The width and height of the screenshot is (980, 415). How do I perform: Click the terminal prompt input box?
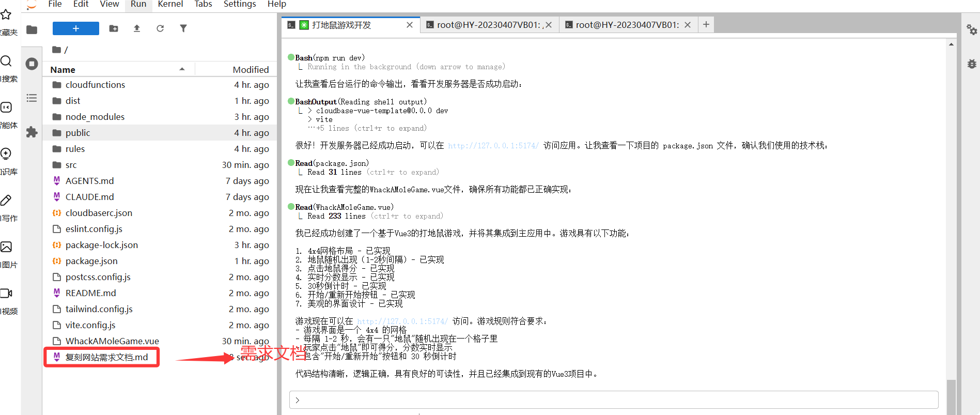tap(614, 400)
